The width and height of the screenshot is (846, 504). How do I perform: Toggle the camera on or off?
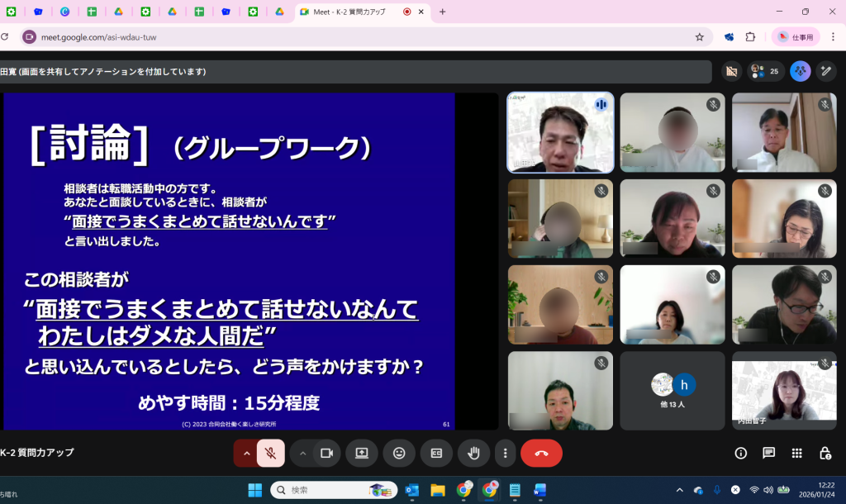[x=326, y=453]
